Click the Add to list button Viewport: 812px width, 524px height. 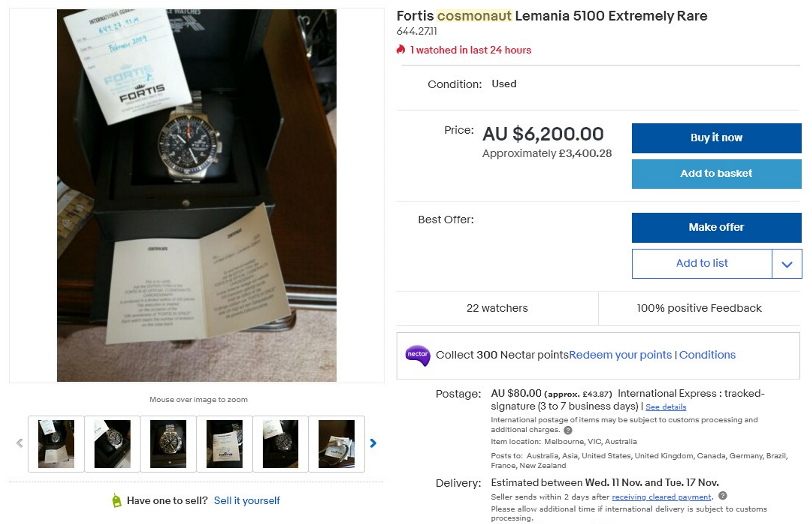[702, 264]
